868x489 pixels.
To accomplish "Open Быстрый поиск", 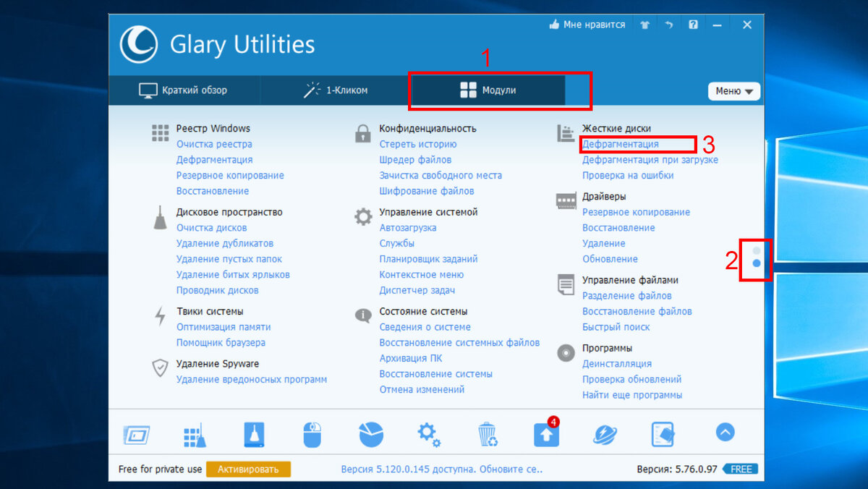I will [x=616, y=327].
